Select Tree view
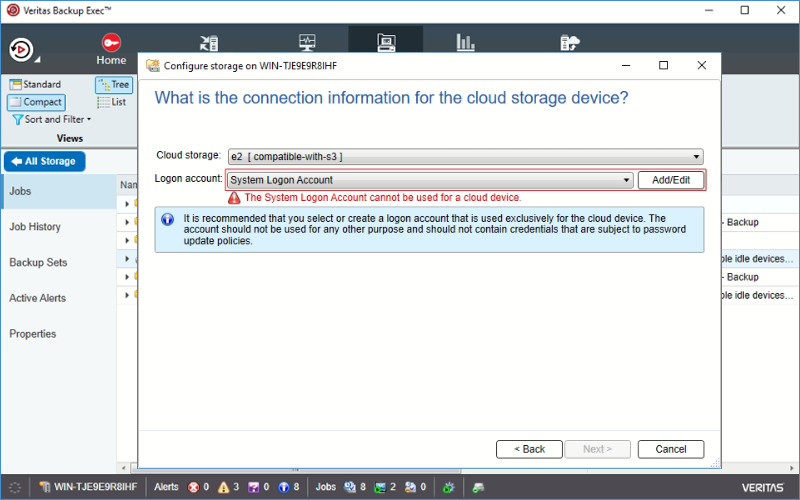The image size is (800, 500). pos(114,85)
